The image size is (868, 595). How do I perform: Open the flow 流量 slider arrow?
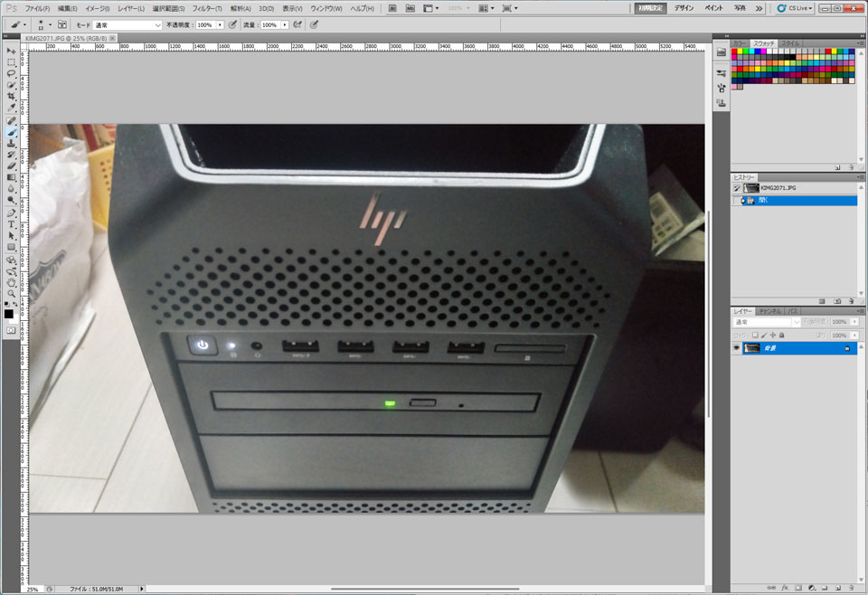point(285,25)
